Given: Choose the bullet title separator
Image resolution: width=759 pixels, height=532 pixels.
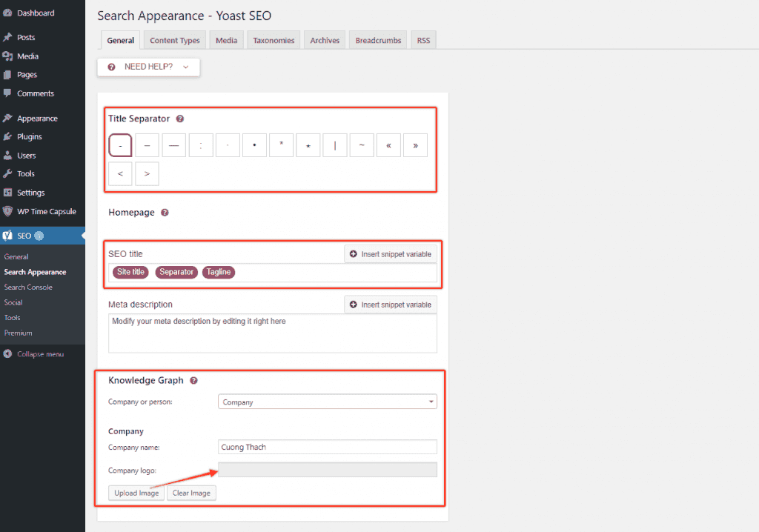Looking at the screenshot, I should (x=254, y=146).
